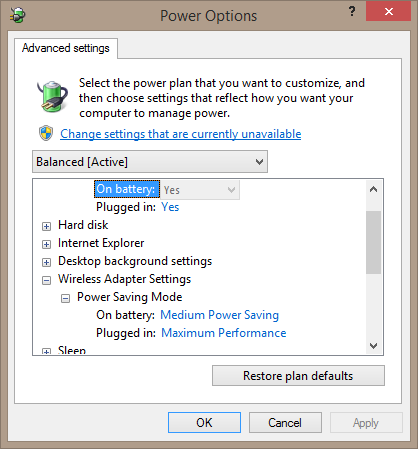Open the Balanced [Active] plan dropdown
This screenshot has width=418, height=449.
[x=150, y=162]
